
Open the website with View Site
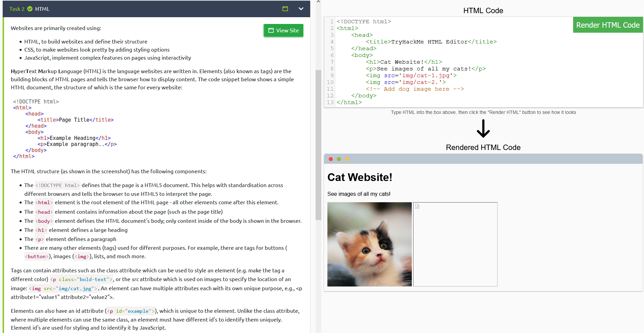pyautogui.click(x=283, y=30)
